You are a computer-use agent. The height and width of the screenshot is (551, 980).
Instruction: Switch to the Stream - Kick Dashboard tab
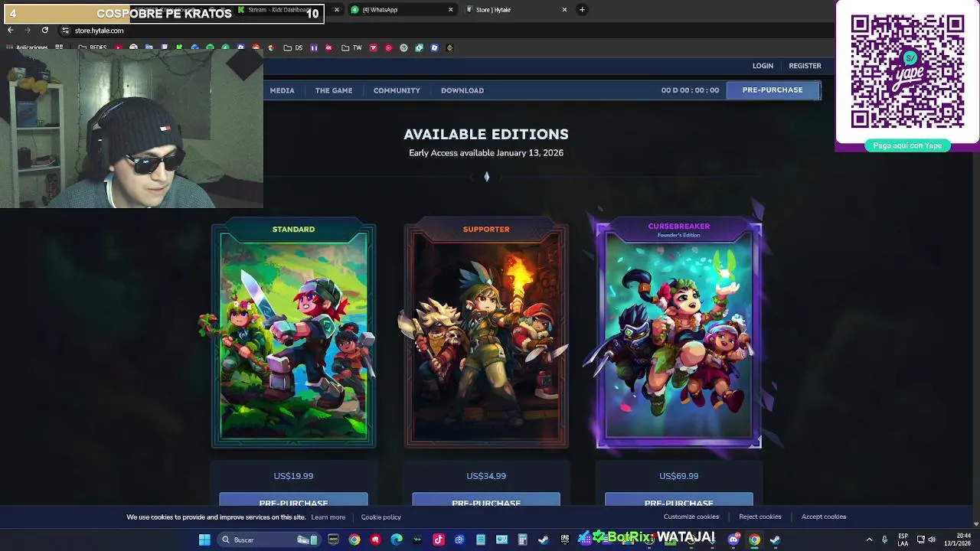[x=287, y=10]
